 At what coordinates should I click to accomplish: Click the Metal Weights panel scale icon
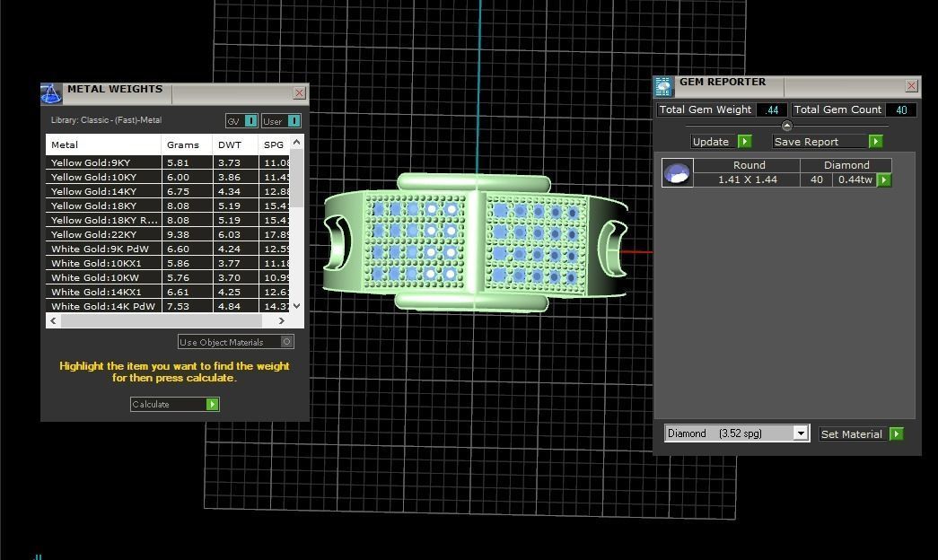(51, 93)
